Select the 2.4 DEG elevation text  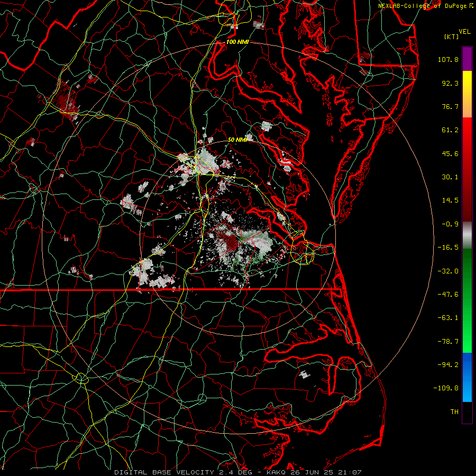pos(235,472)
